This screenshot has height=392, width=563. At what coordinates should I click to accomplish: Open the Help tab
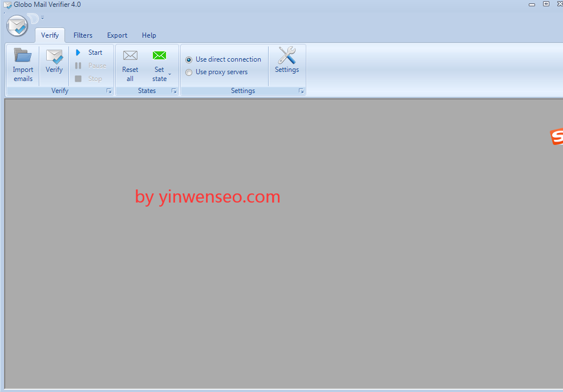click(x=149, y=35)
